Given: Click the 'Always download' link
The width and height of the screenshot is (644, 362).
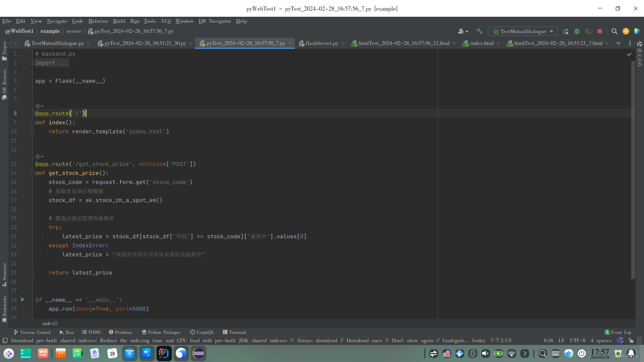Looking at the screenshot, I should [x=317, y=341].
